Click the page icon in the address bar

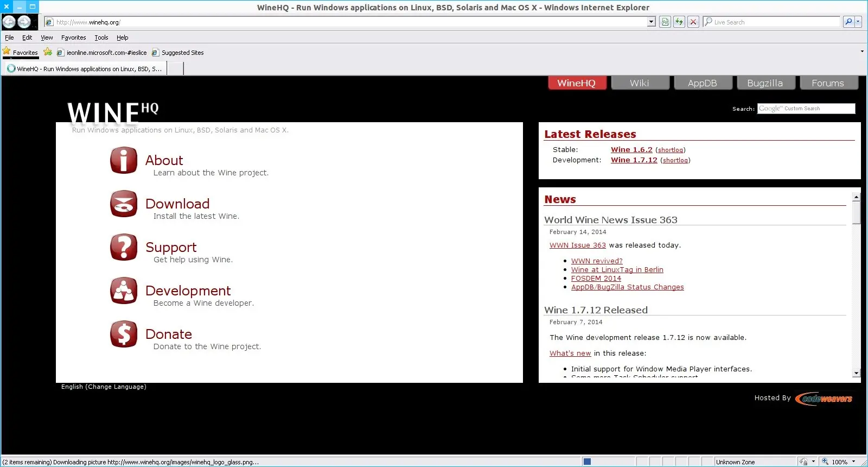pyautogui.click(x=49, y=22)
